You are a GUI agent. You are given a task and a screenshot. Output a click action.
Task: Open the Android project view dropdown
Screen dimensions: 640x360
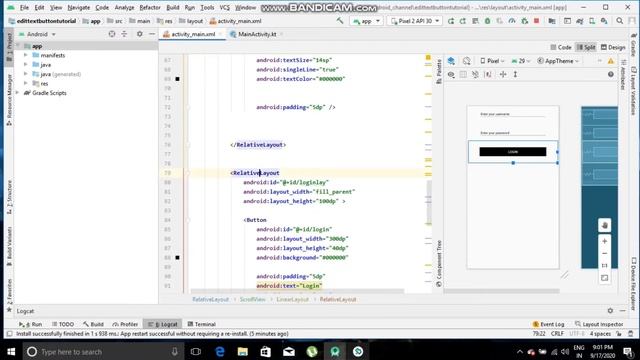(x=37, y=34)
